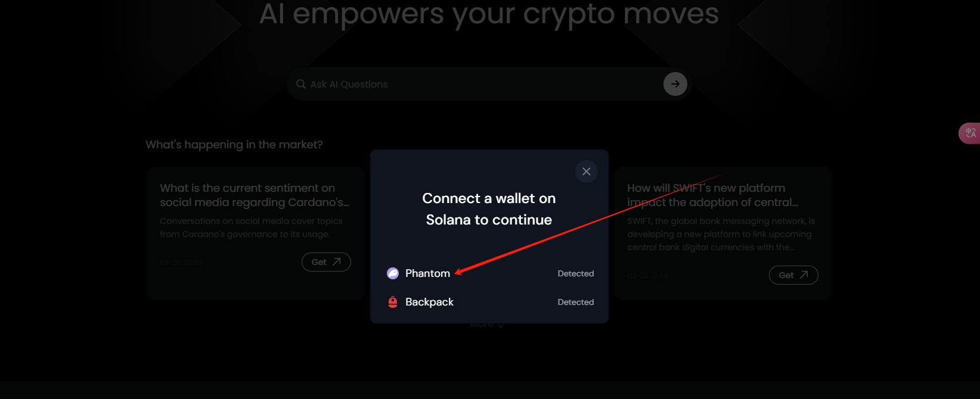This screenshot has width=980, height=399.
Task: Submit the AI question with arrow button
Action: tap(675, 84)
